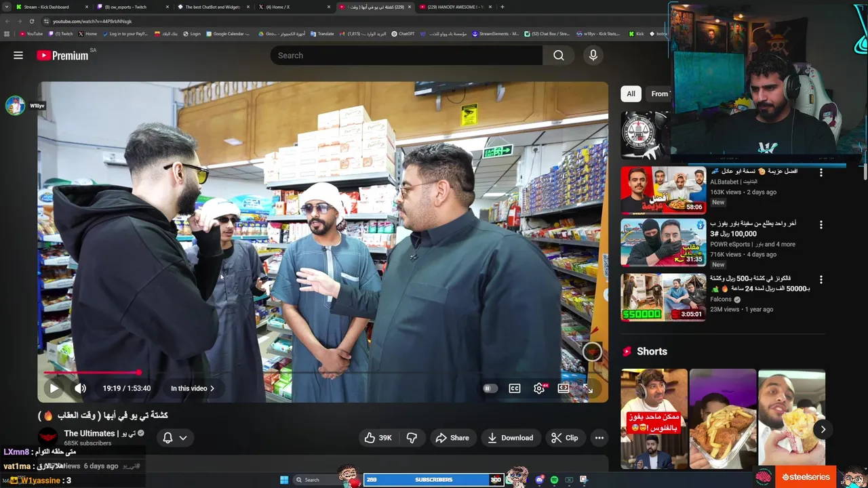Toggle the autoplay switch in player

point(489,388)
